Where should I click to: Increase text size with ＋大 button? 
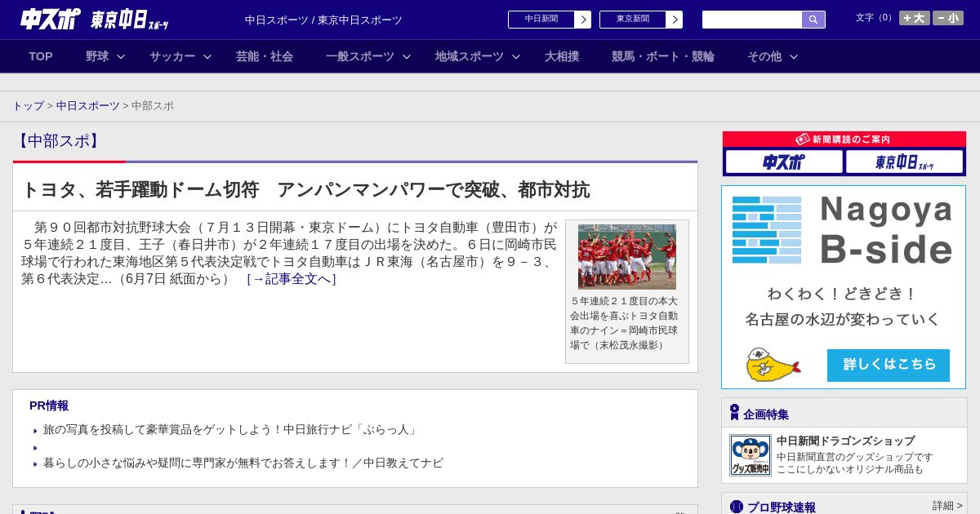click(x=915, y=18)
